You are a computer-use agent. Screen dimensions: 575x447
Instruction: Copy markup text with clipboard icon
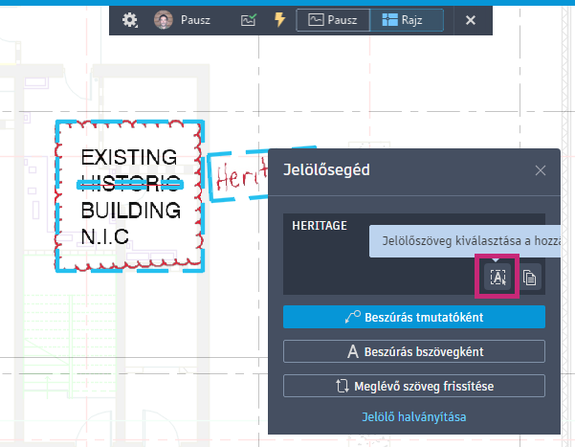529,277
